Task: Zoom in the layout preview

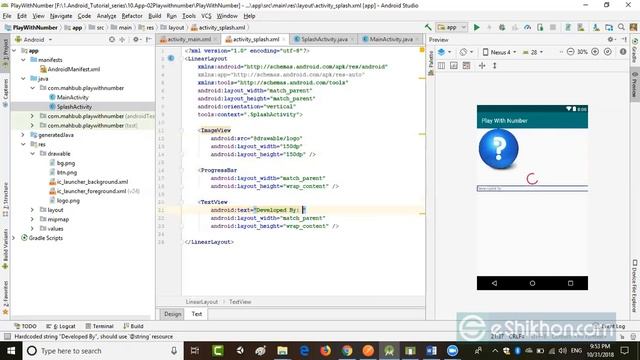Action: pos(595,52)
